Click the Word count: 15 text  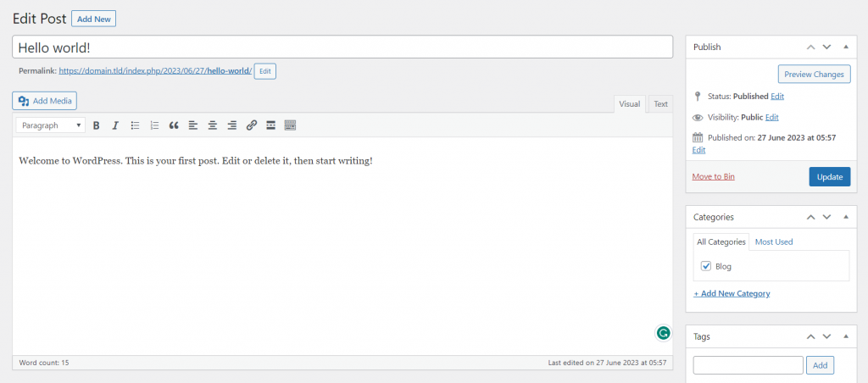pos(44,363)
